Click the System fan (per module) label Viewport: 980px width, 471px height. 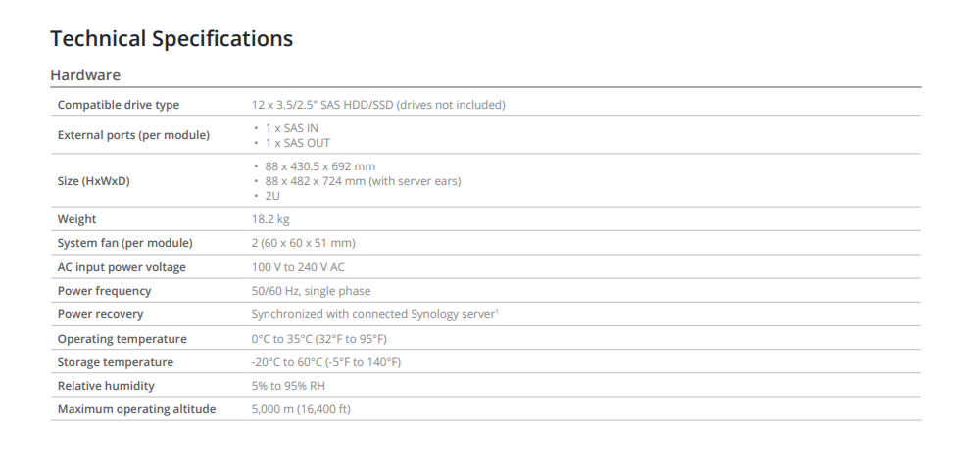click(124, 243)
